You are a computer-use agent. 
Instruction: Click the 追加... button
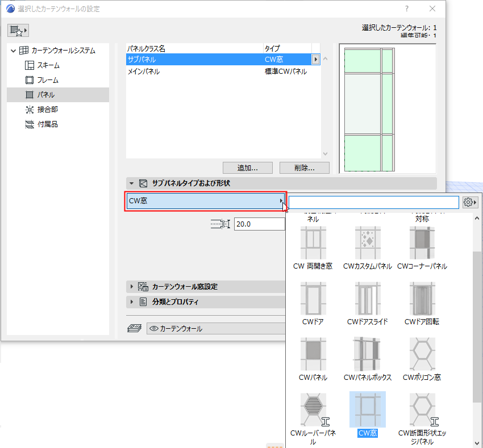coord(248,168)
